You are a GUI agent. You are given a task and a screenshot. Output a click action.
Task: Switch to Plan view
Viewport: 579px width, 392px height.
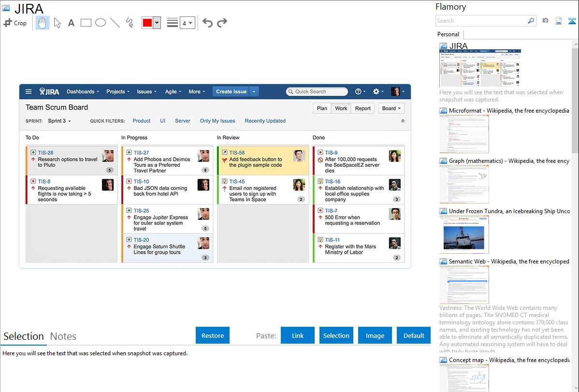tap(322, 108)
